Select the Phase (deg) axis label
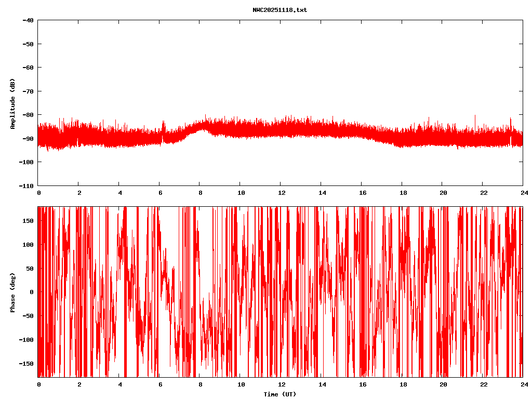532x399 pixels. [x=12, y=292]
